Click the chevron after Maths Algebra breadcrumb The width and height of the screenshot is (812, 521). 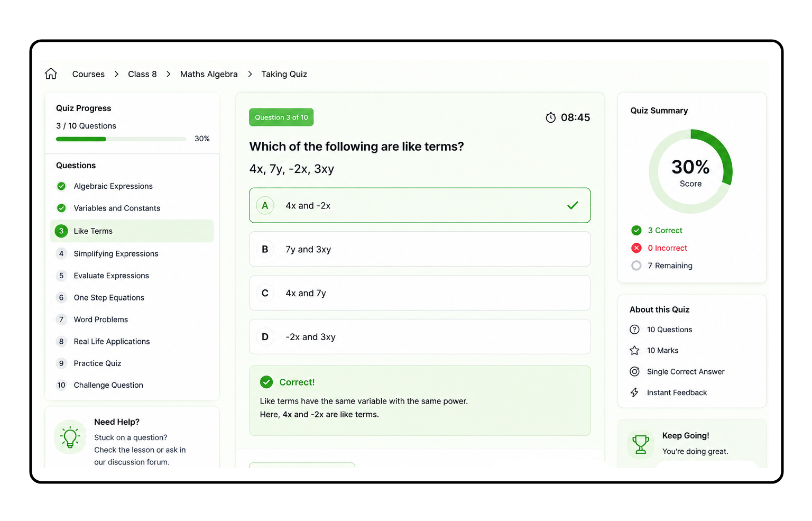coord(250,74)
